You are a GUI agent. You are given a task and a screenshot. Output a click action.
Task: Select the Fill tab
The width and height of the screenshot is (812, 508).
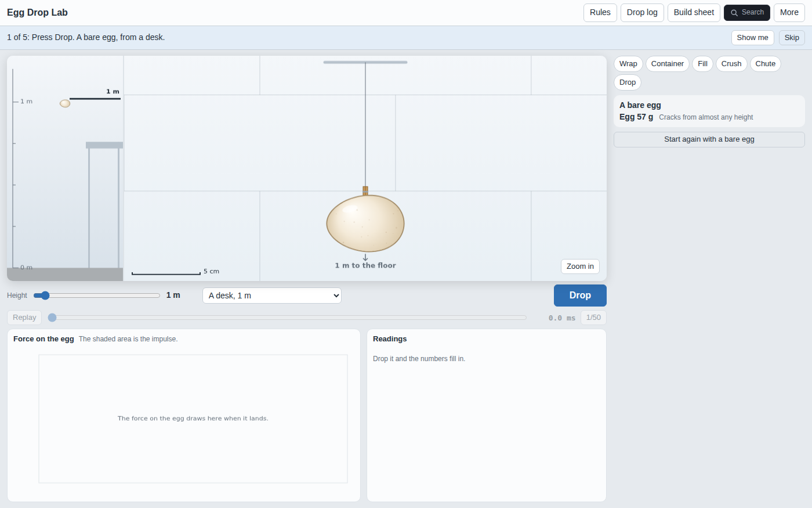tap(702, 64)
